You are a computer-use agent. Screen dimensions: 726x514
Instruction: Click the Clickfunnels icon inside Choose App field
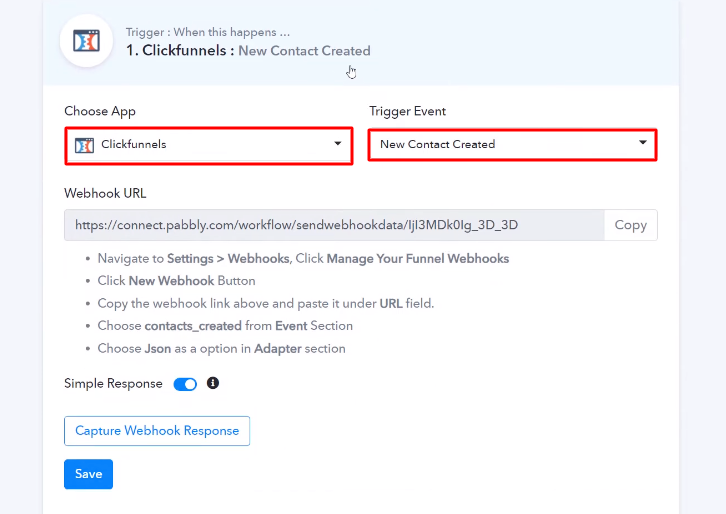tap(84, 145)
